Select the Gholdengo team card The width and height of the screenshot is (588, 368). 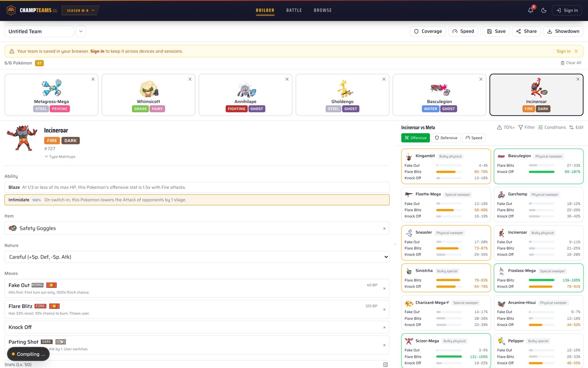[342, 95]
